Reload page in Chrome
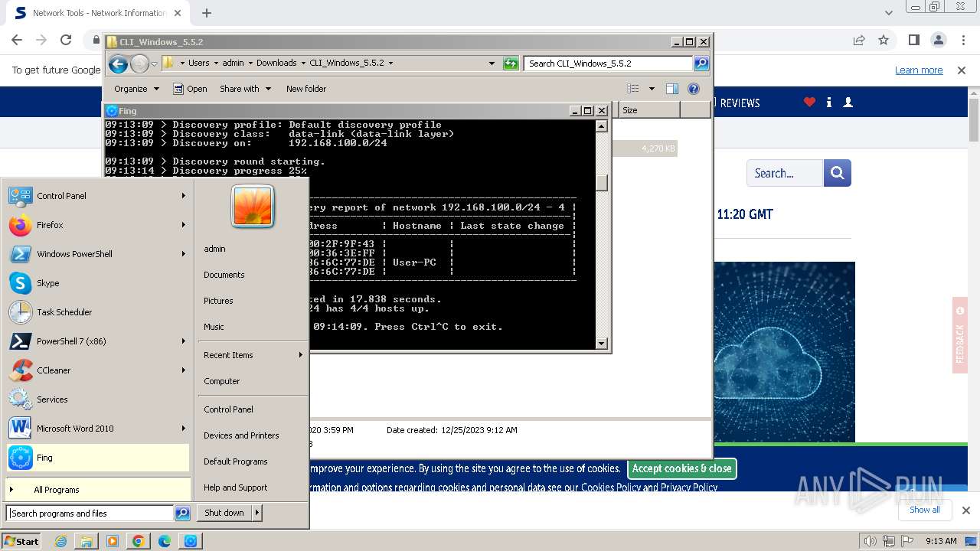This screenshot has height=551, width=980. point(66,40)
